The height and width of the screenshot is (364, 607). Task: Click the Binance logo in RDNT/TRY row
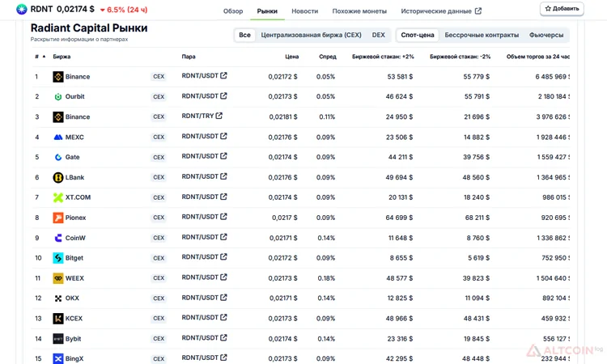[58, 116]
